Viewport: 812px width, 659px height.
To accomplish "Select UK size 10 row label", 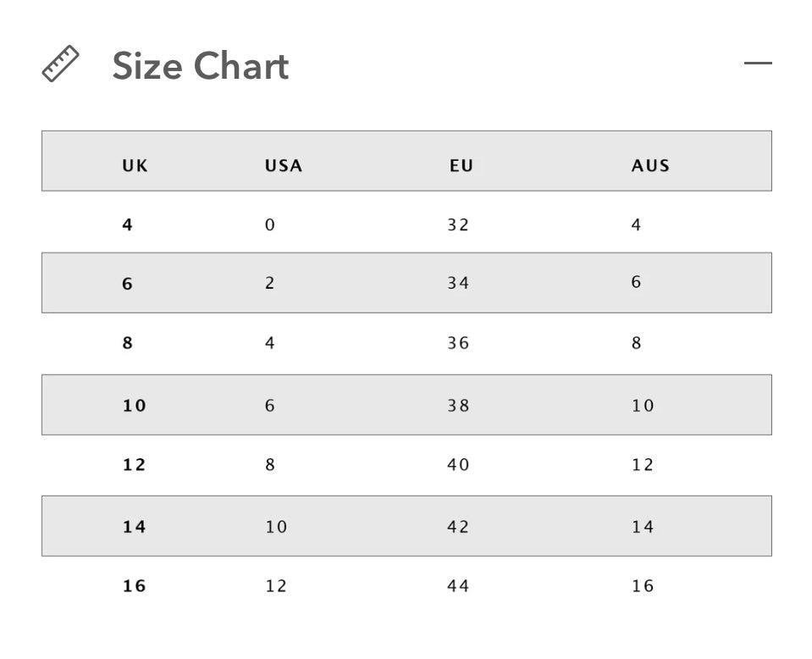I will coord(135,406).
